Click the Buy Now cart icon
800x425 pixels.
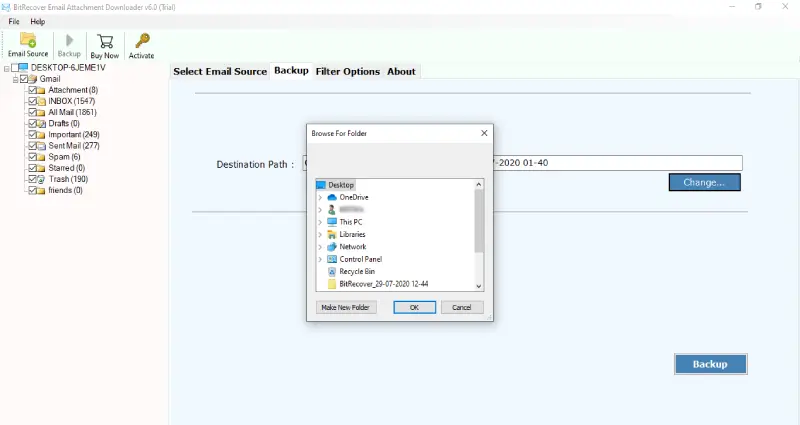coord(104,45)
